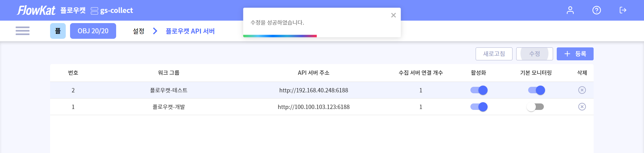Disable 활성화 for 플로우캣-테스트
644x153 pixels.
[x=479, y=90]
